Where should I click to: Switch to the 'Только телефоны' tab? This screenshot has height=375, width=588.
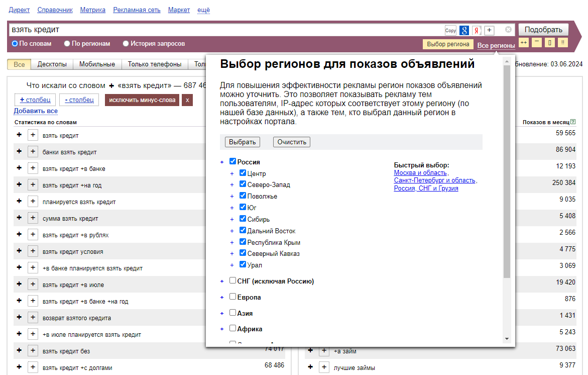(155, 64)
